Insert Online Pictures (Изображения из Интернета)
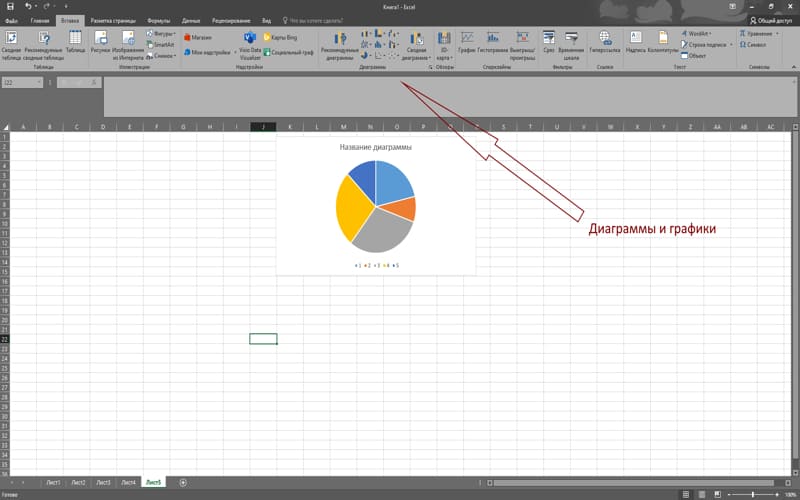800x500 pixels. [128, 45]
